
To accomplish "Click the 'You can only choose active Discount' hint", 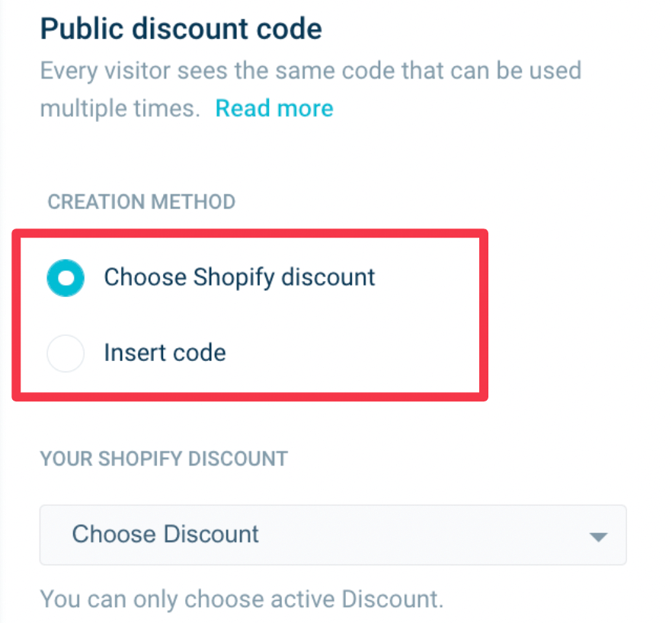I will pyautogui.click(x=241, y=599).
